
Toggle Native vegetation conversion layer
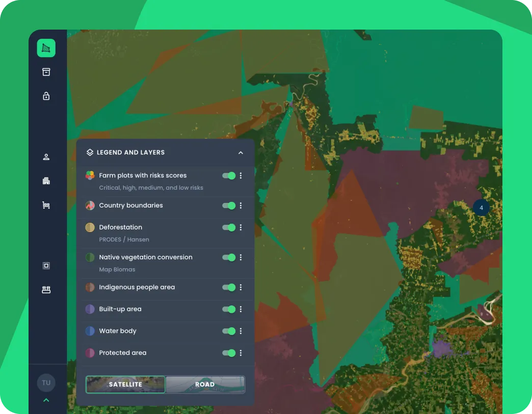tap(229, 257)
